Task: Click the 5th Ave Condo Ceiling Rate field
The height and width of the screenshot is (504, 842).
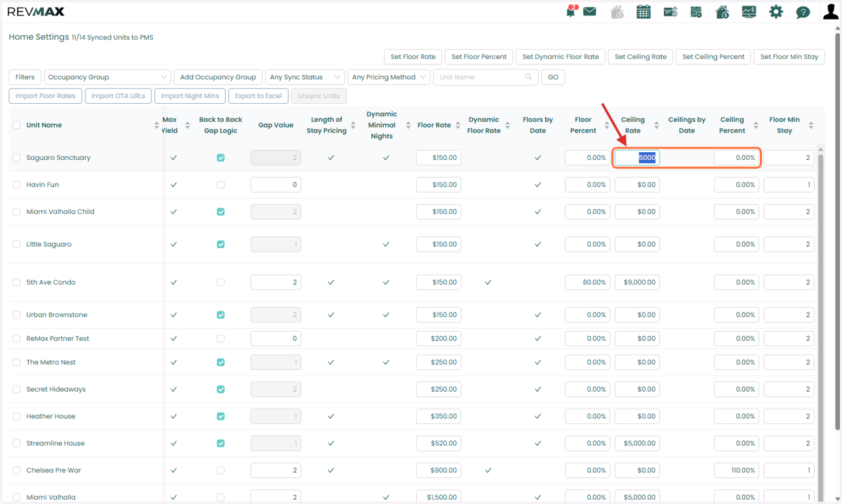Action: (x=637, y=282)
